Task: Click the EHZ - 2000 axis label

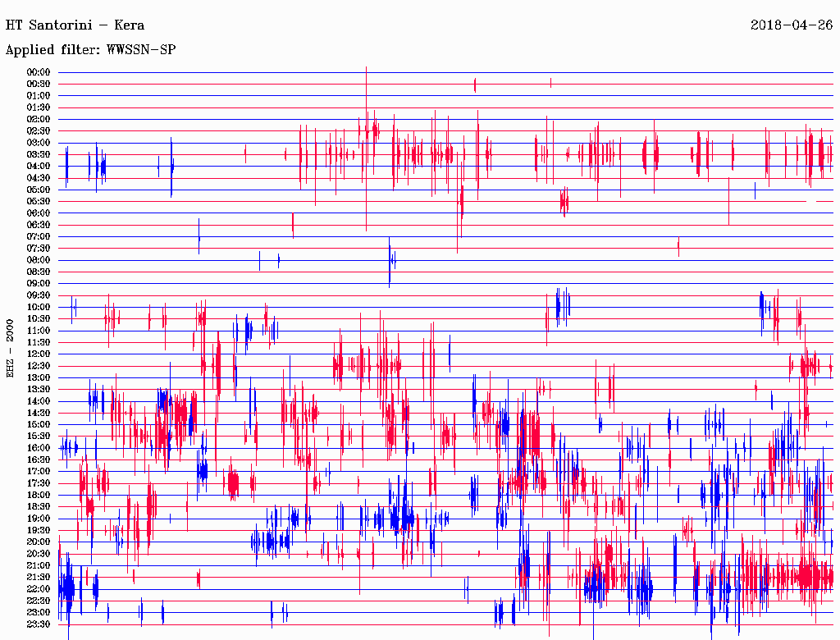Action: pyautogui.click(x=10, y=349)
